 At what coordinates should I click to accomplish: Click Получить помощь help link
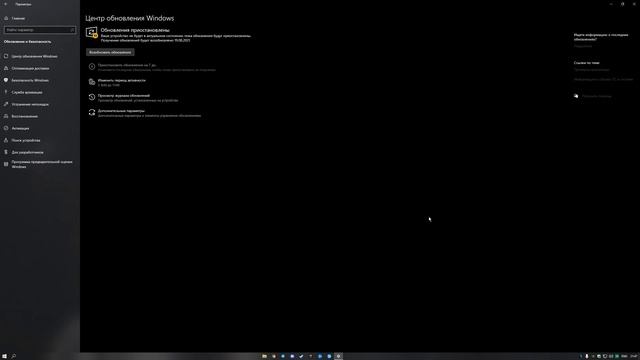593,96
